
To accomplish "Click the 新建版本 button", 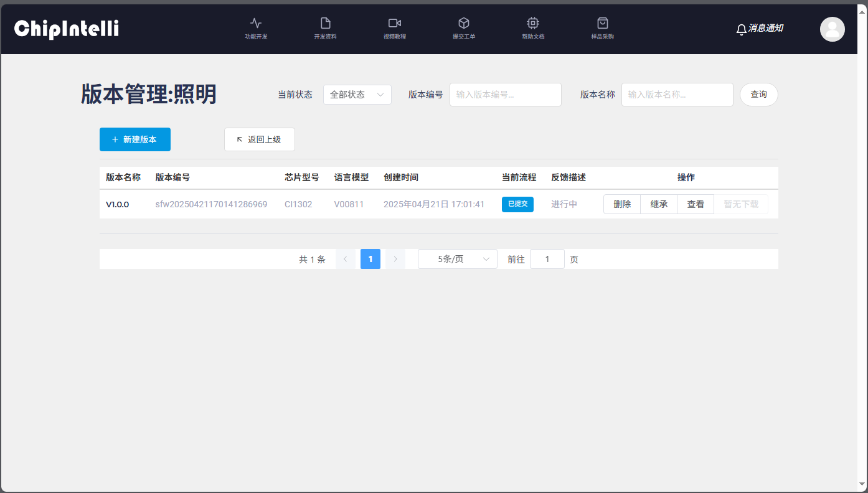I will click(135, 139).
